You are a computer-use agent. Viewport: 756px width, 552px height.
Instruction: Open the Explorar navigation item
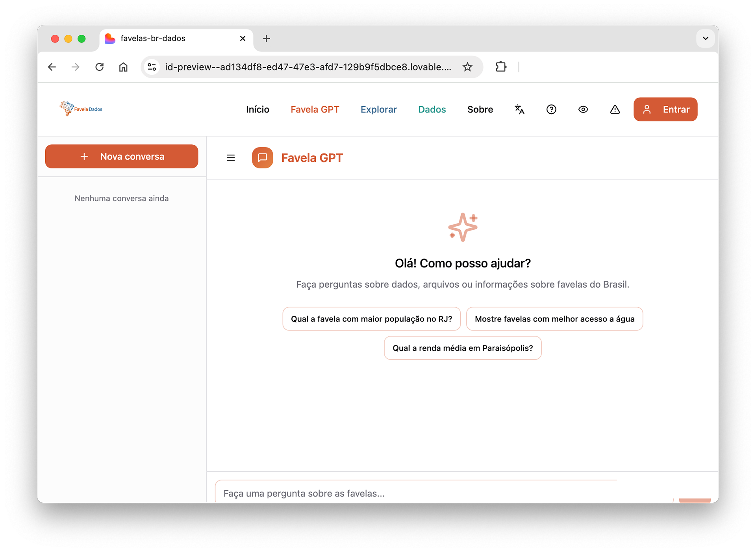(379, 109)
